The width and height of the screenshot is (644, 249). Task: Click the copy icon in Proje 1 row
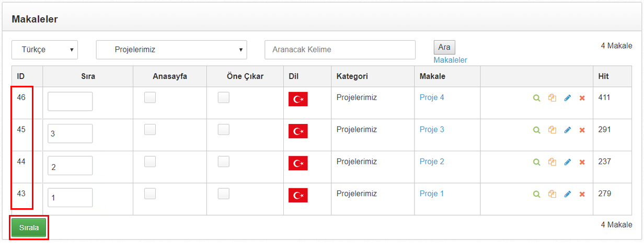(552, 194)
